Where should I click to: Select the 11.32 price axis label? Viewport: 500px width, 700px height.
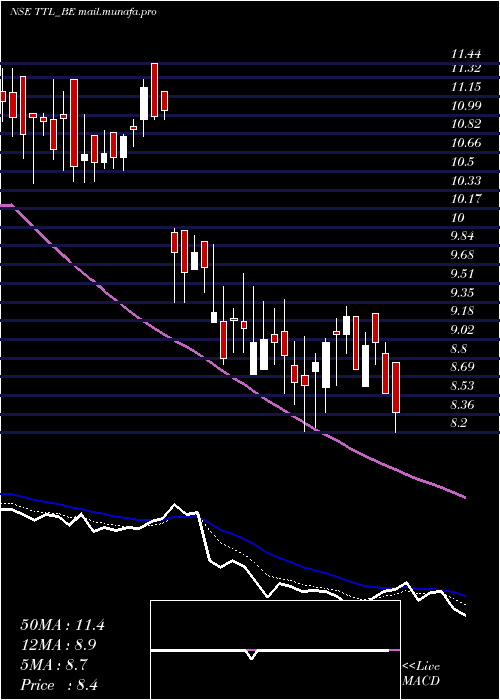[466, 68]
